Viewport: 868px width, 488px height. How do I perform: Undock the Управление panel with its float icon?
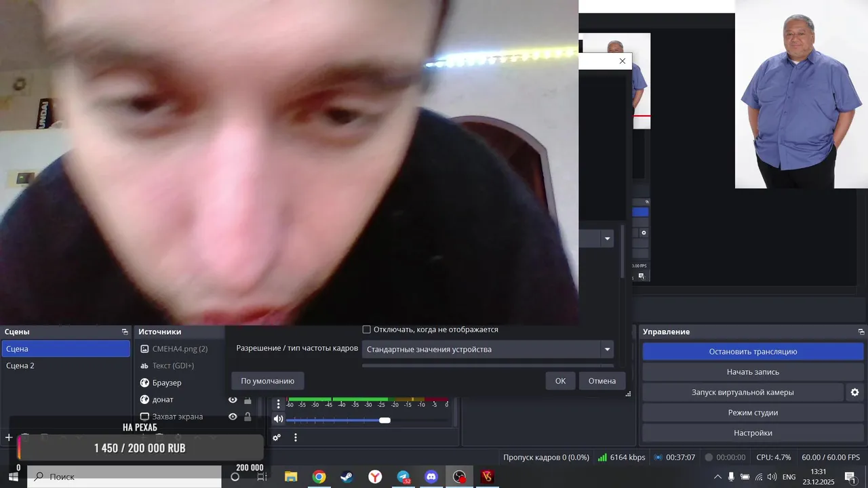click(861, 332)
